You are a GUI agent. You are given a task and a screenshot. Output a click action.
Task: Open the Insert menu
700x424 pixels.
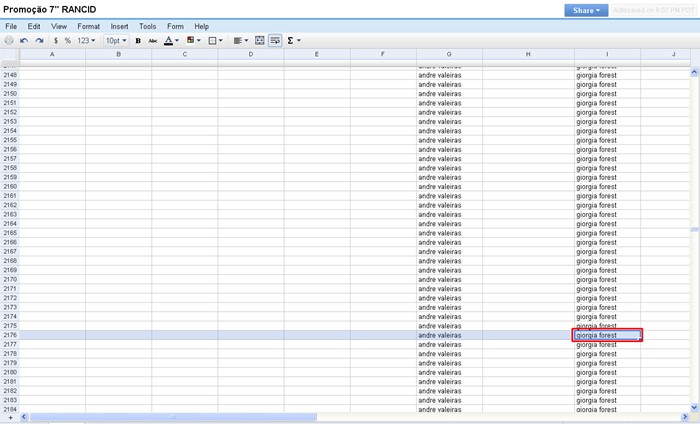119,25
